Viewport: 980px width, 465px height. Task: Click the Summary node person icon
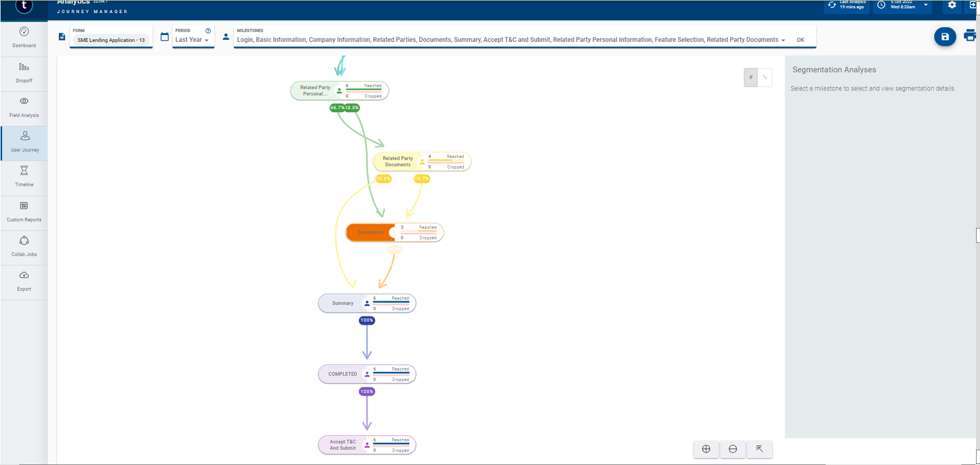point(367,303)
